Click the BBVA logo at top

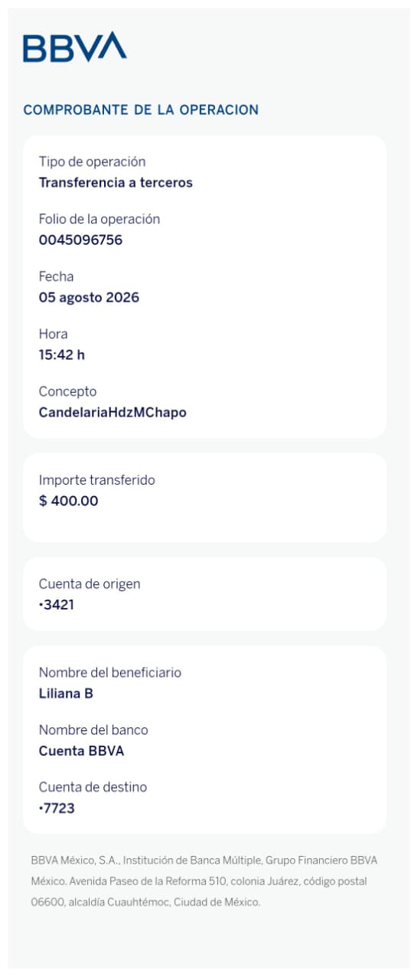[x=75, y=47]
